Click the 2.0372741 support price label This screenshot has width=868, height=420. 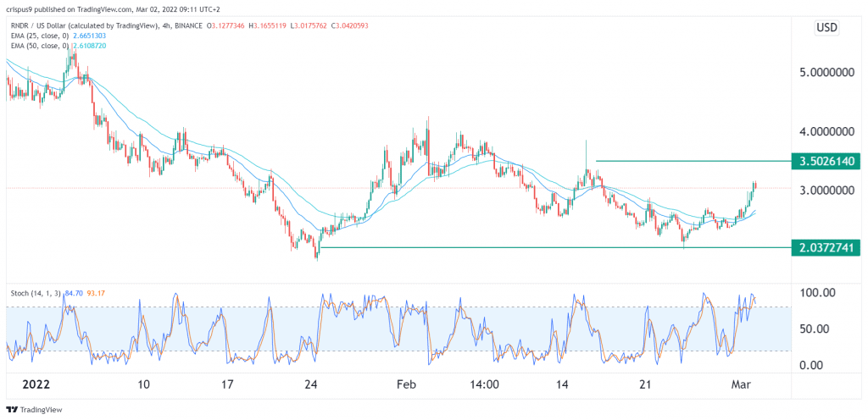point(826,247)
